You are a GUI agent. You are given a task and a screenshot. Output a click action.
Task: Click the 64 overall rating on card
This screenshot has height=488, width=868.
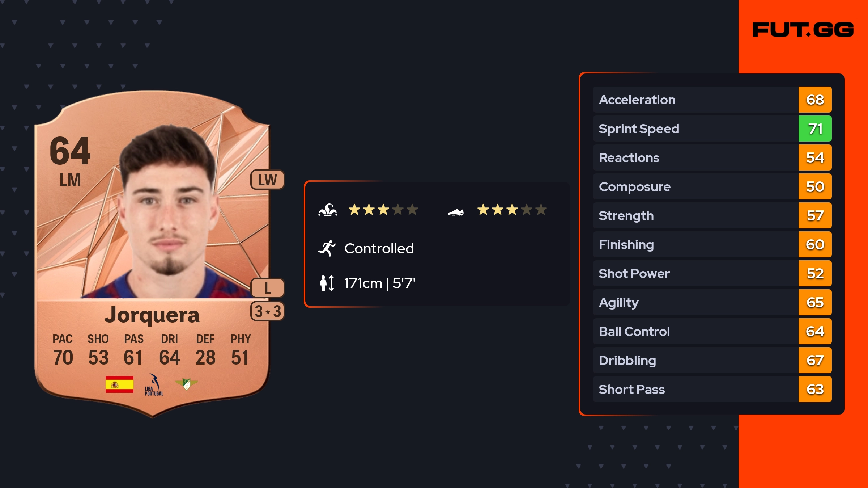point(70,151)
